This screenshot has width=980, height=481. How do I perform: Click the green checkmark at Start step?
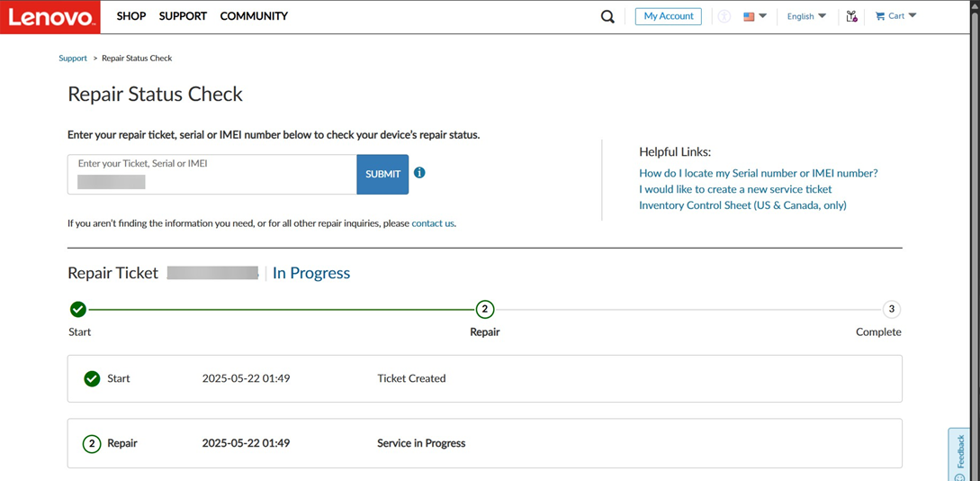tap(78, 310)
